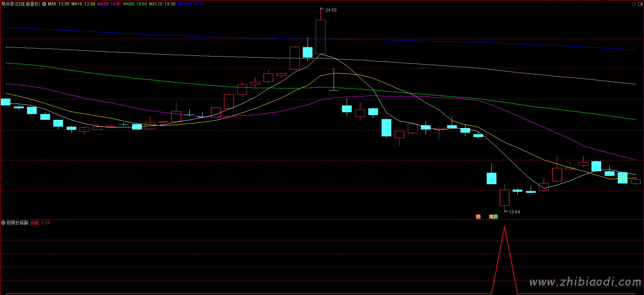644x295 pixels.
Task: Click the brown 榜 marker icon
Action: 491,217
